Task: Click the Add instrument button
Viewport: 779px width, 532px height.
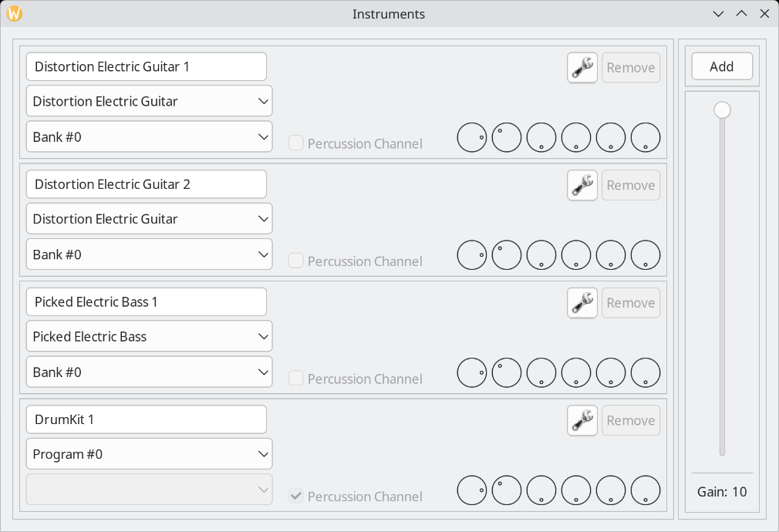Action: [x=722, y=66]
